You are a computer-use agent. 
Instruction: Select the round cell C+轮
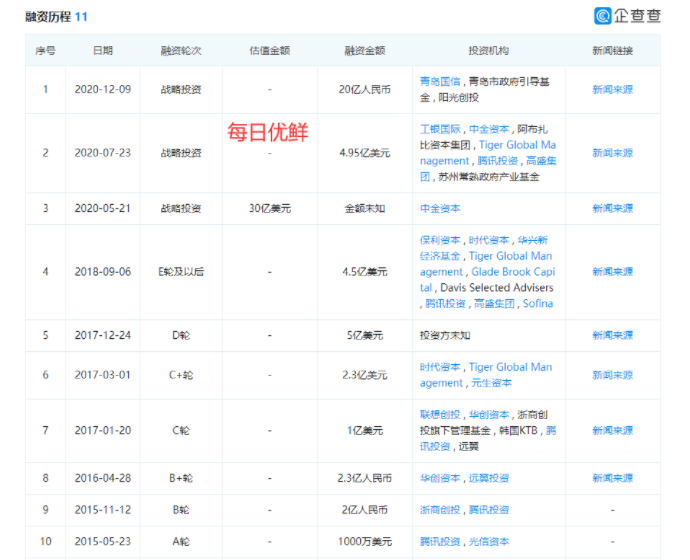(x=181, y=375)
